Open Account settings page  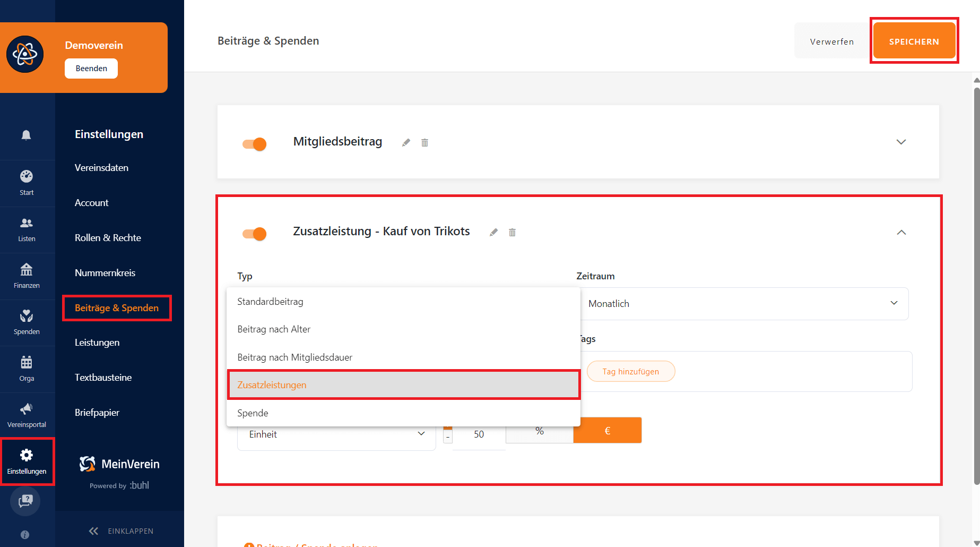pos(91,203)
